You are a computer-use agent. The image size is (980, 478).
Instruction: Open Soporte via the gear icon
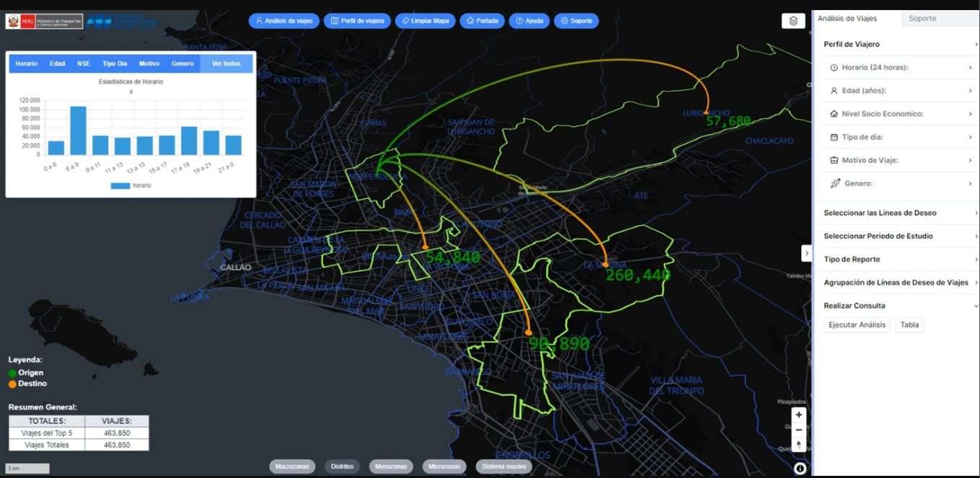coord(564,21)
